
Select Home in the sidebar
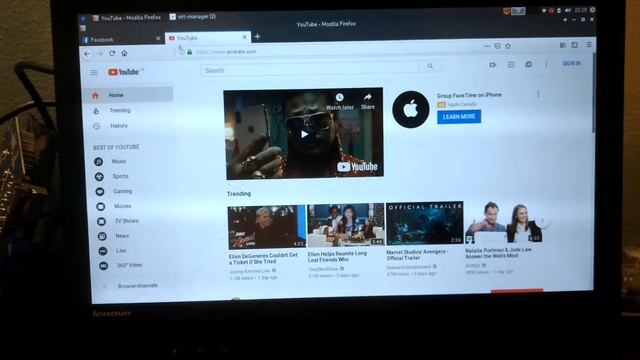coord(127,95)
